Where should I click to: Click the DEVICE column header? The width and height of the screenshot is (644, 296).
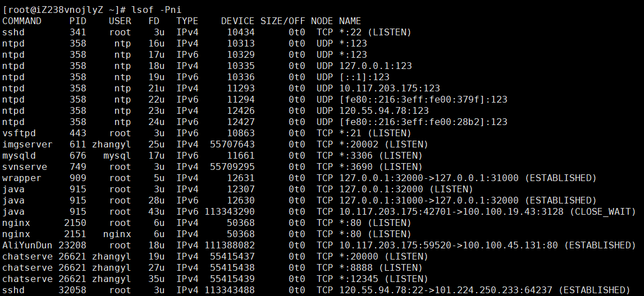tap(237, 21)
